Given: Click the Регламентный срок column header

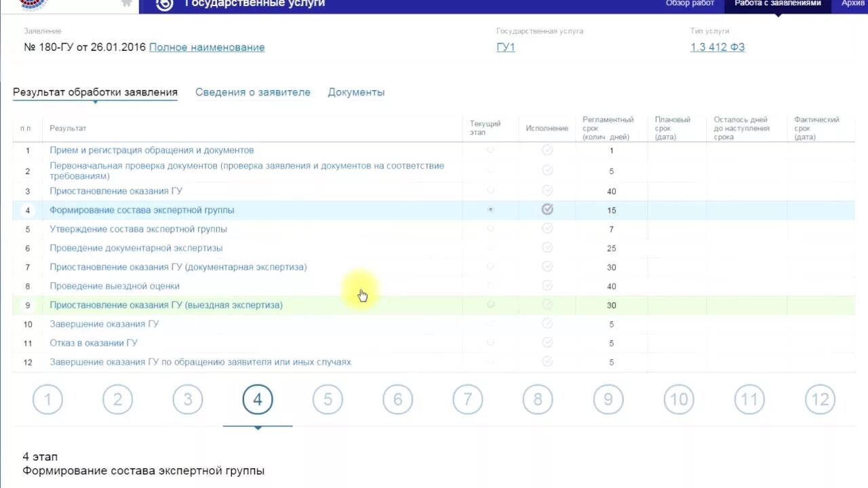Looking at the screenshot, I should pos(608,128).
